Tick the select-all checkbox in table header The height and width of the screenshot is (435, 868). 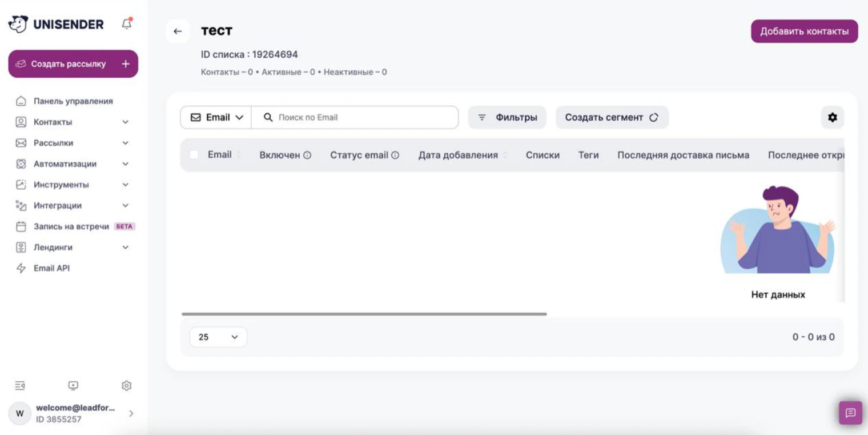coord(194,155)
